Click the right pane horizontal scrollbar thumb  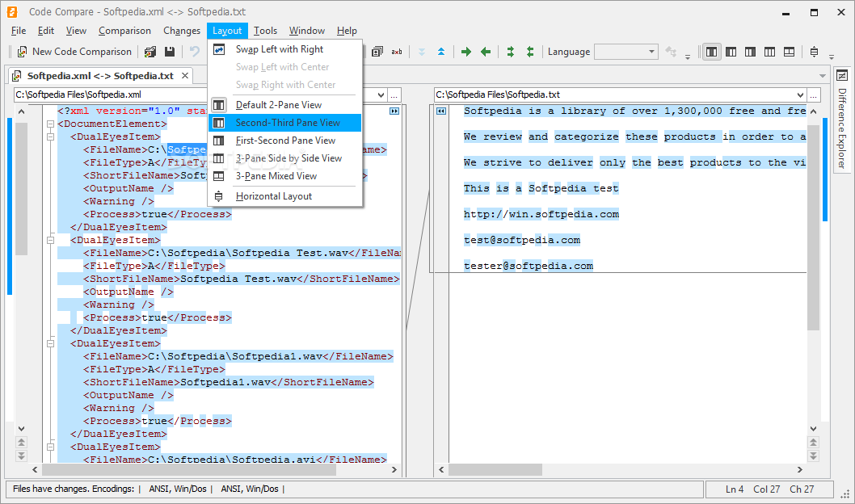pos(495,469)
